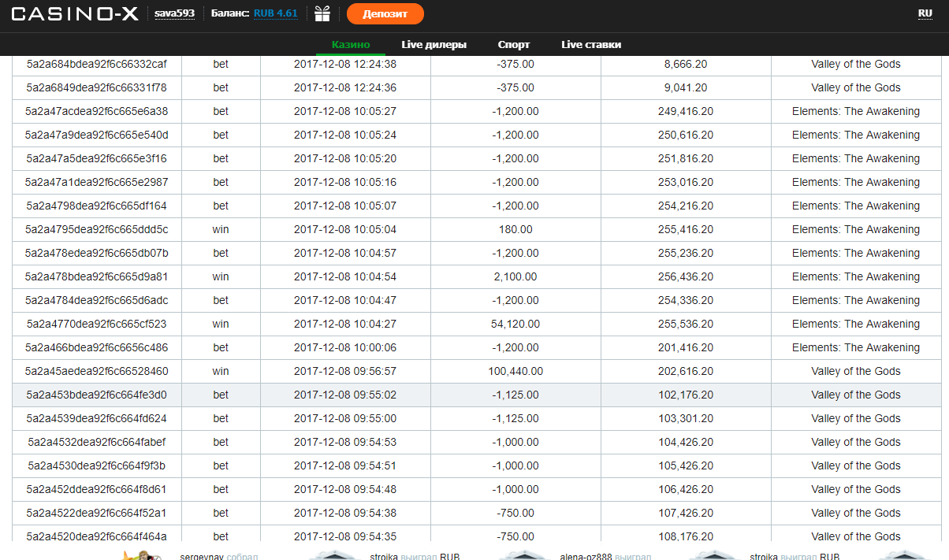Click transaction ID 5a2a45aedea92f6c66528460
This screenshot has width=949, height=560.
[97, 371]
